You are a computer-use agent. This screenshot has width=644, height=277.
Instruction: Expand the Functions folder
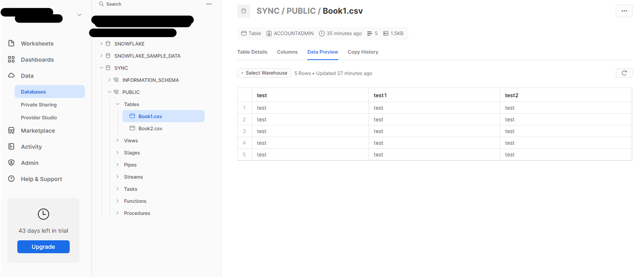tap(118, 201)
